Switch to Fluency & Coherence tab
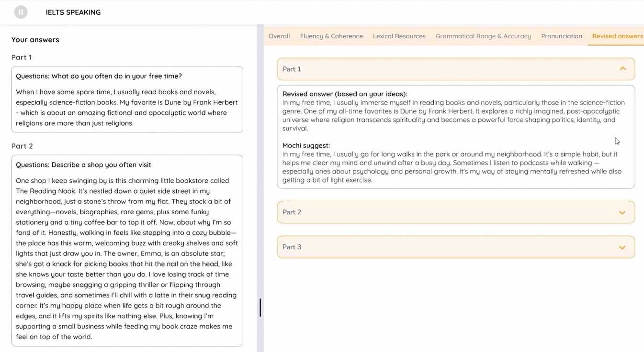The image size is (644, 352). click(x=331, y=36)
